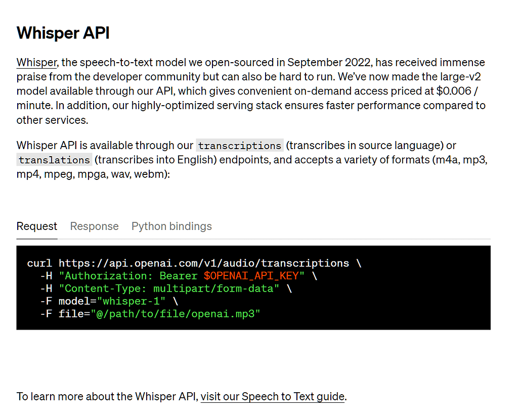Screen dimensions: 518x420
Task: Select the Request tab
Action: coord(36,226)
